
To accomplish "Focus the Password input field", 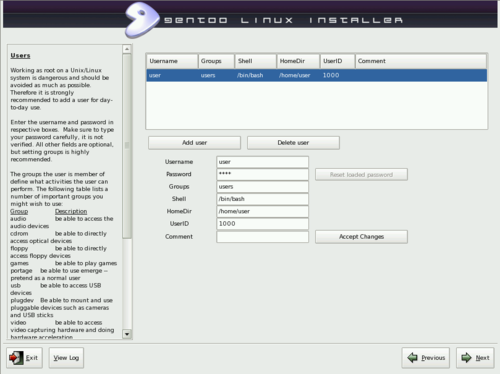I will pos(262,174).
